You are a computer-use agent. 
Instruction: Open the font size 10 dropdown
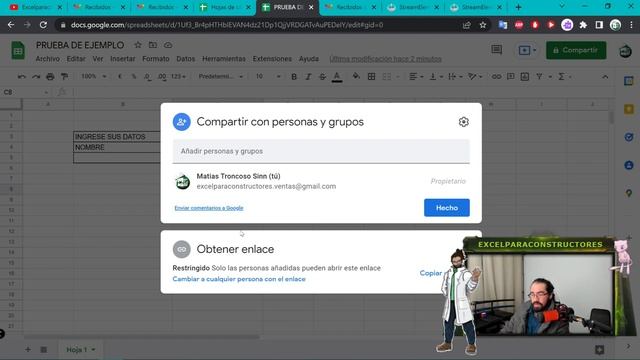click(268, 76)
